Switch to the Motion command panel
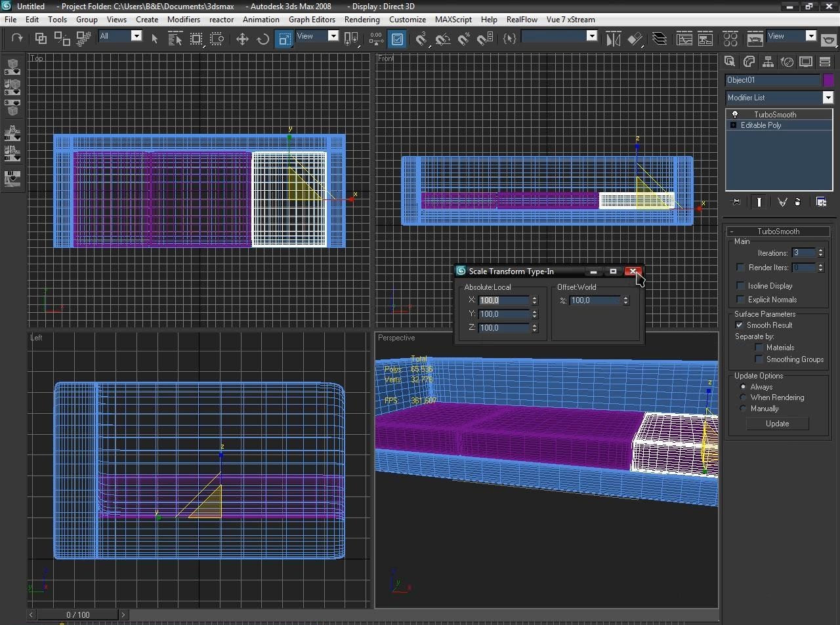 click(787, 62)
